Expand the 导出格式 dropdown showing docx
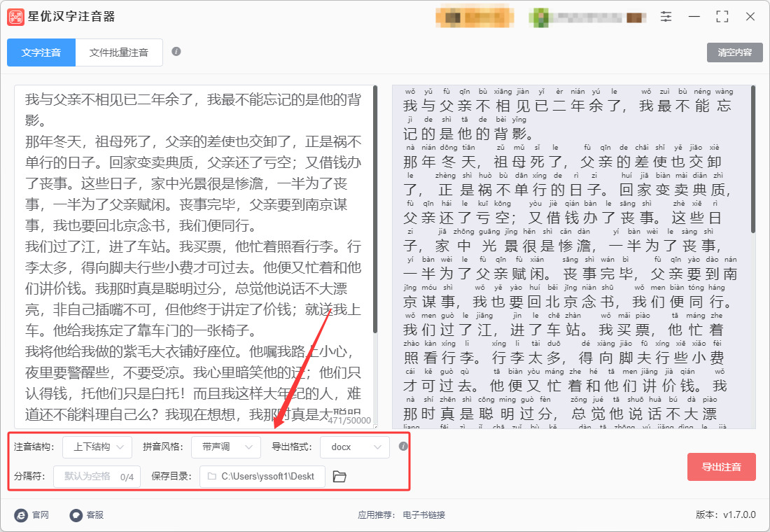The width and height of the screenshot is (770, 532). (355, 447)
